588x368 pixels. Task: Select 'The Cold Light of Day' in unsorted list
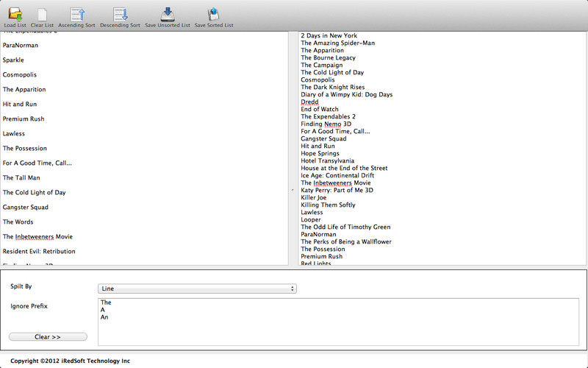click(34, 192)
